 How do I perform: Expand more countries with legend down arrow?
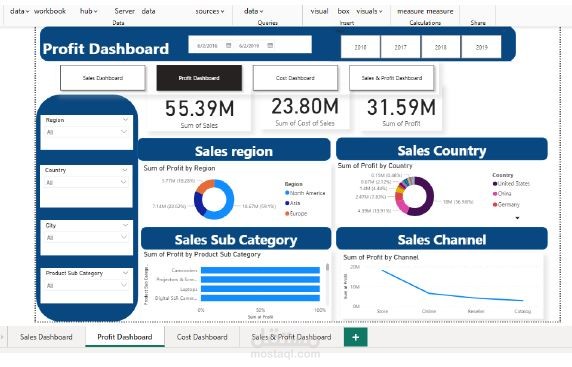pos(517,218)
